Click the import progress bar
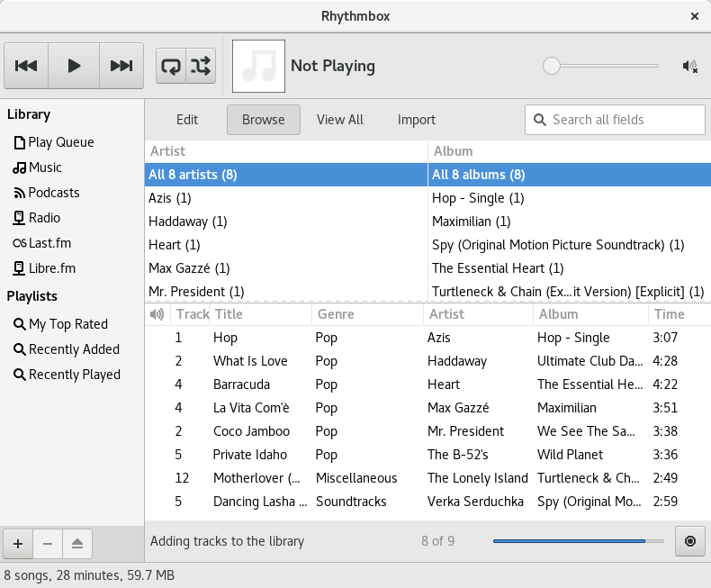Viewport: 711px width, 588px height. tap(578, 541)
